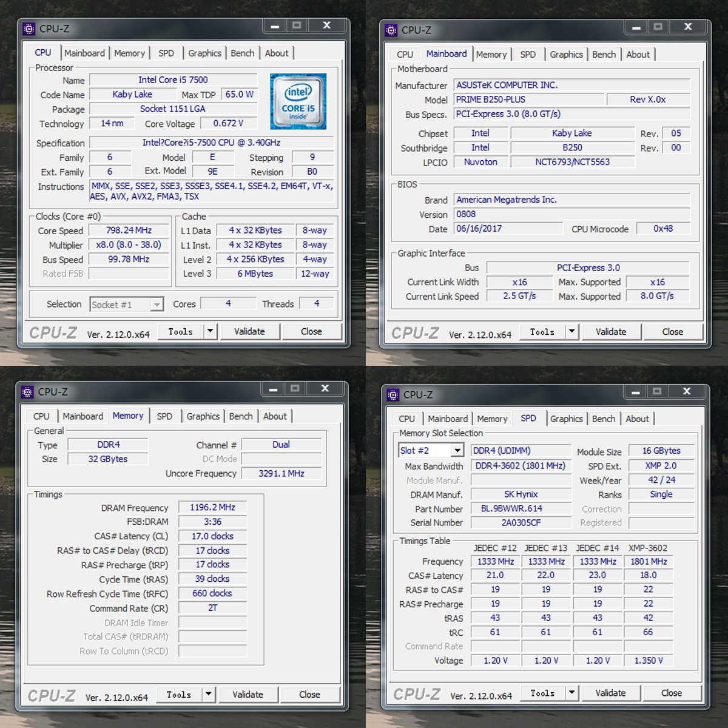Click the CPU-Z title icon in the Memory timings window
Screen dimensions: 728x728
(x=27, y=392)
